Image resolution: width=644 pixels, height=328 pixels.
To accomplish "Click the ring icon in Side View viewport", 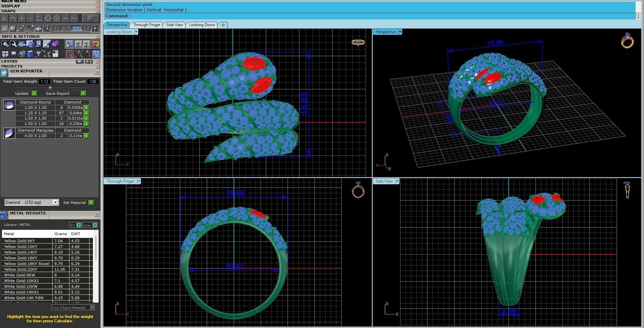I will pyautogui.click(x=627, y=190).
